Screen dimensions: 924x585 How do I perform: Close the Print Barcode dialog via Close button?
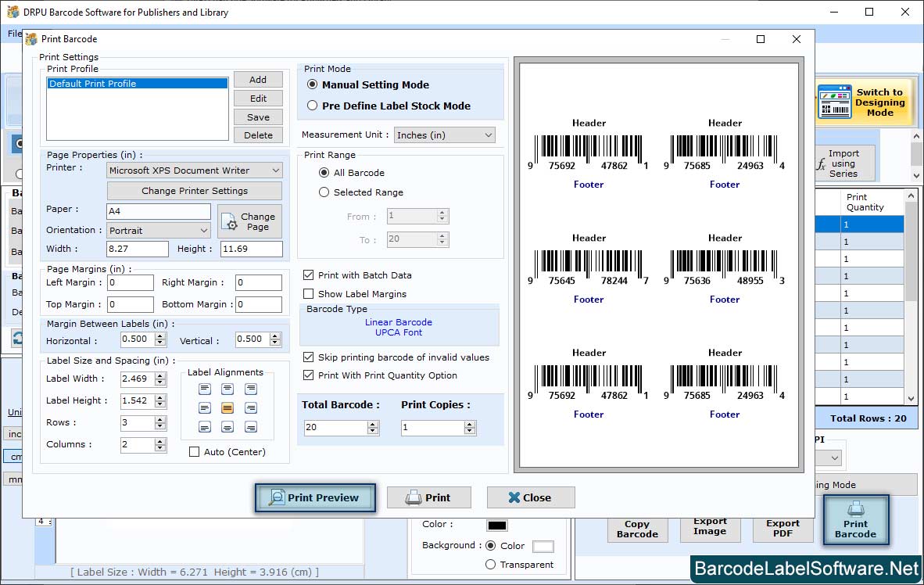(x=530, y=497)
